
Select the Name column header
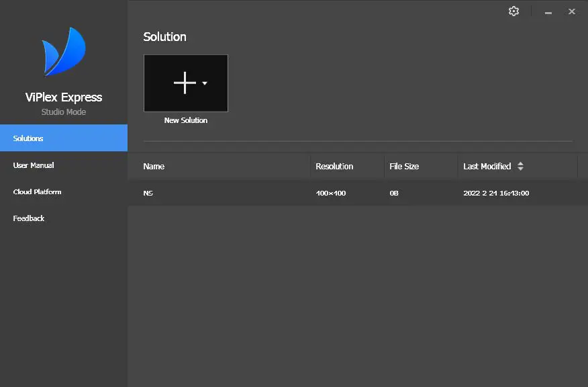[153, 166]
